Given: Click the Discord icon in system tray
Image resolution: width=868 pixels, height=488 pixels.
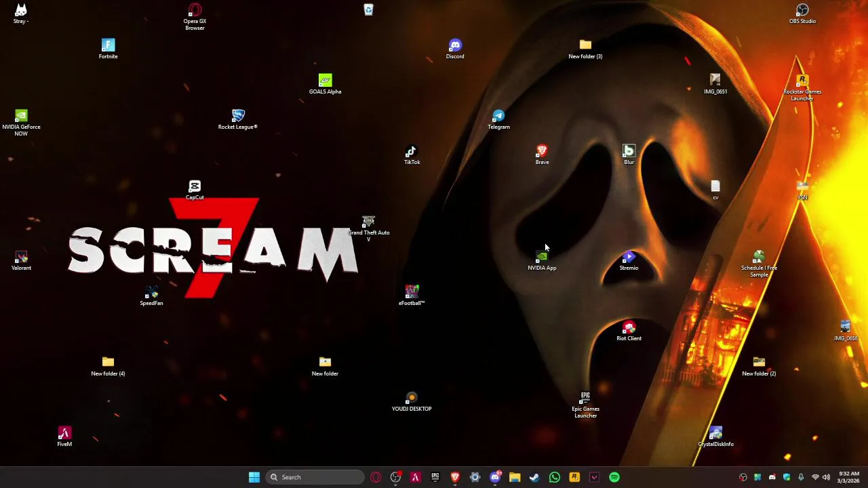Looking at the screenshot, I should [772, 477].
